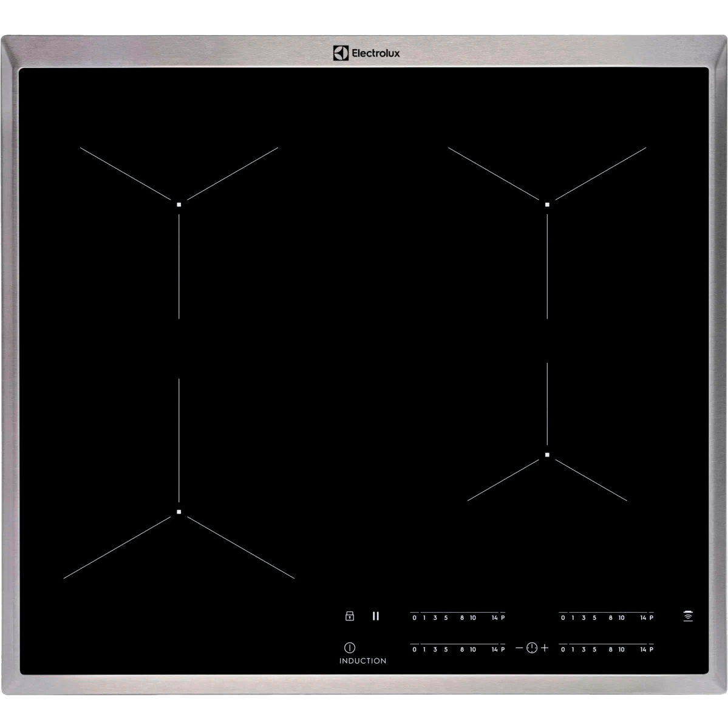Tap the front-right cooking zone center marker
Viewport: 728px width, 728px height.
547,455
